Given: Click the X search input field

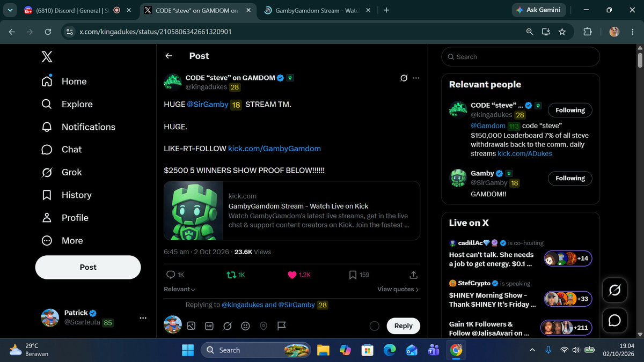Looking at the screenshot, I should pos(521,57).
